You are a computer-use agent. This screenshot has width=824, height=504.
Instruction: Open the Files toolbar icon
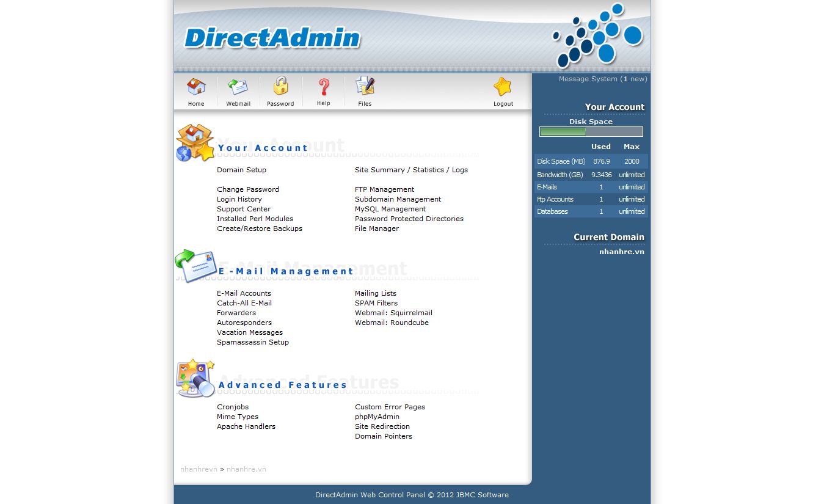(x=365, y=86)
